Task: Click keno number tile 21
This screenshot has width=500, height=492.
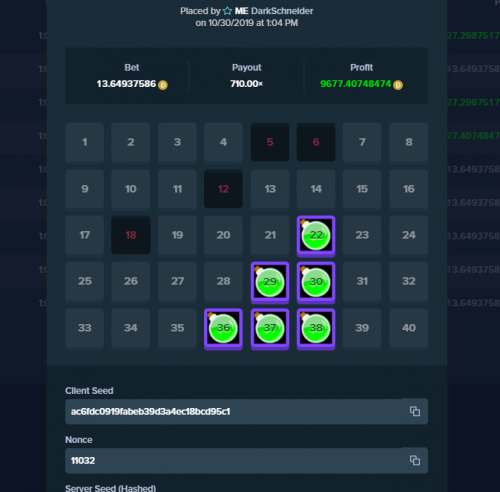Action: (270, 235)
